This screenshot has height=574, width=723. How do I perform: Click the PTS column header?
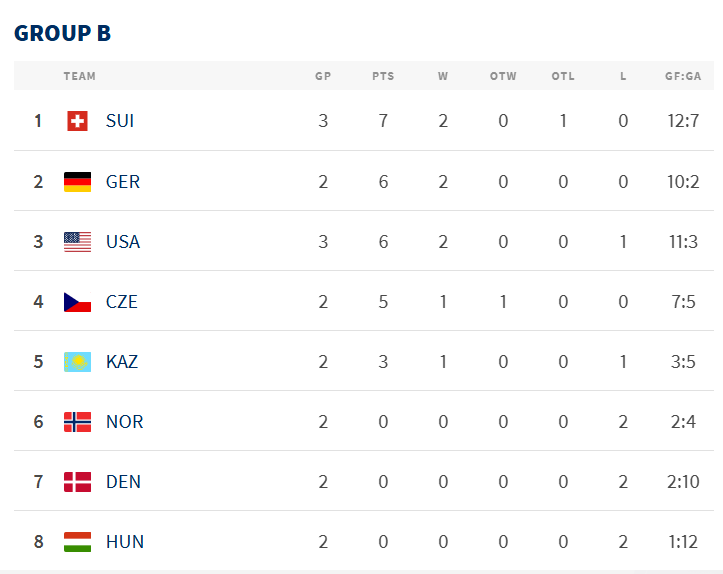[x=383, y=76]
